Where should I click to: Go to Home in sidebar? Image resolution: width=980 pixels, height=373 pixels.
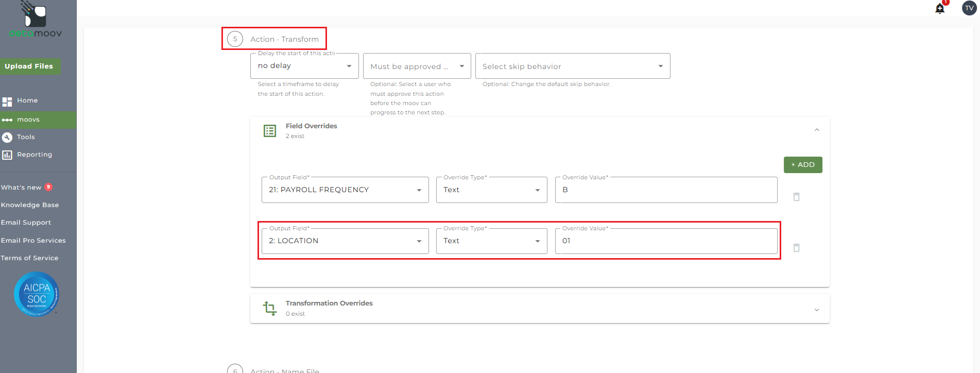27,100
